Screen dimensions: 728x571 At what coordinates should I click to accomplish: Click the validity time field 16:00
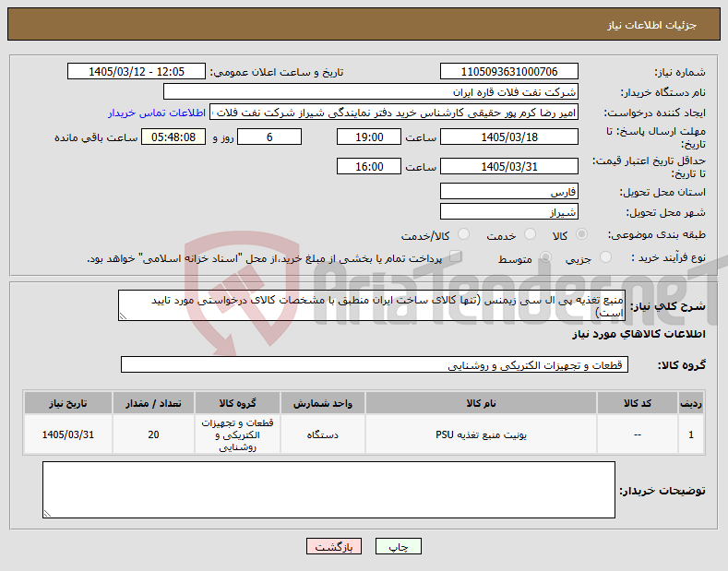369,166
